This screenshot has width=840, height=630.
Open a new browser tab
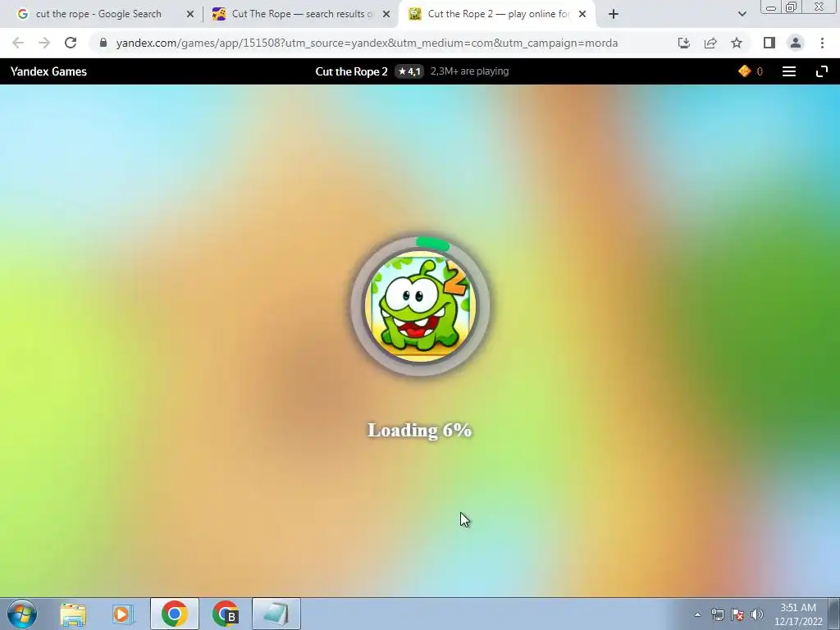[614, 14]
